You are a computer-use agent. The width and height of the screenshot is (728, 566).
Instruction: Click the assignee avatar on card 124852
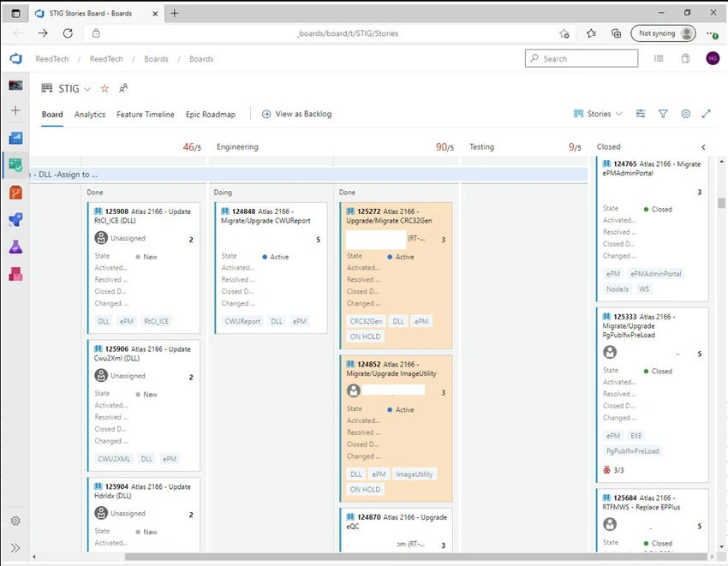(354, 390)
